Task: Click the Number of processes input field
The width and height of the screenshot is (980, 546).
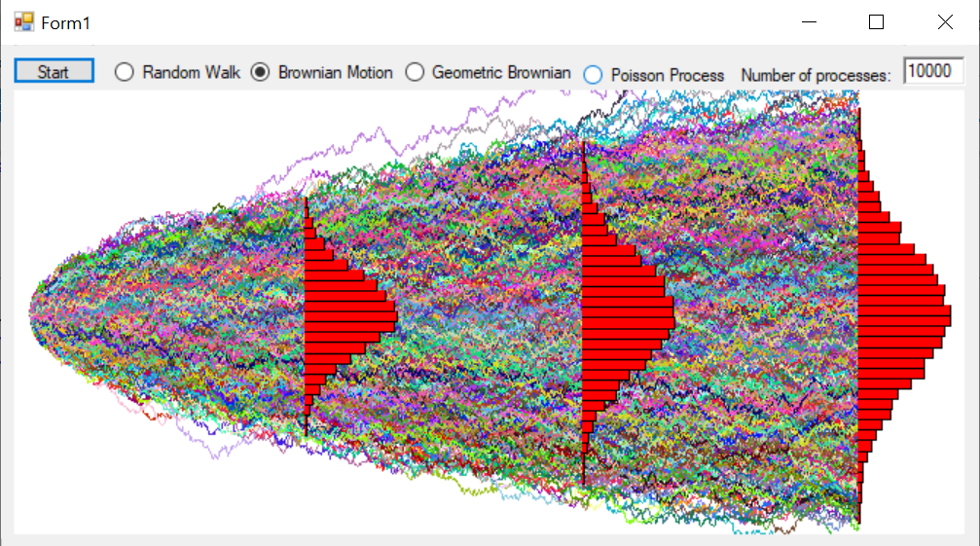Action: click(x=932, y=71)
